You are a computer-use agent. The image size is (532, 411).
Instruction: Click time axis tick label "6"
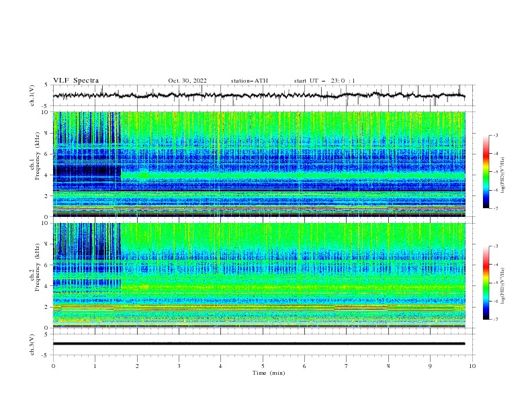[304, 366]
